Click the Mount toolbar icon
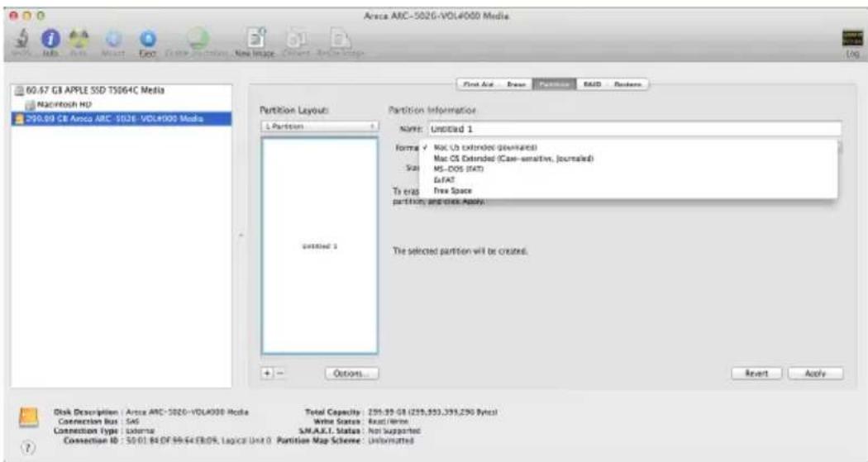Viewport: 868px width, 462px height. point(113,39)
